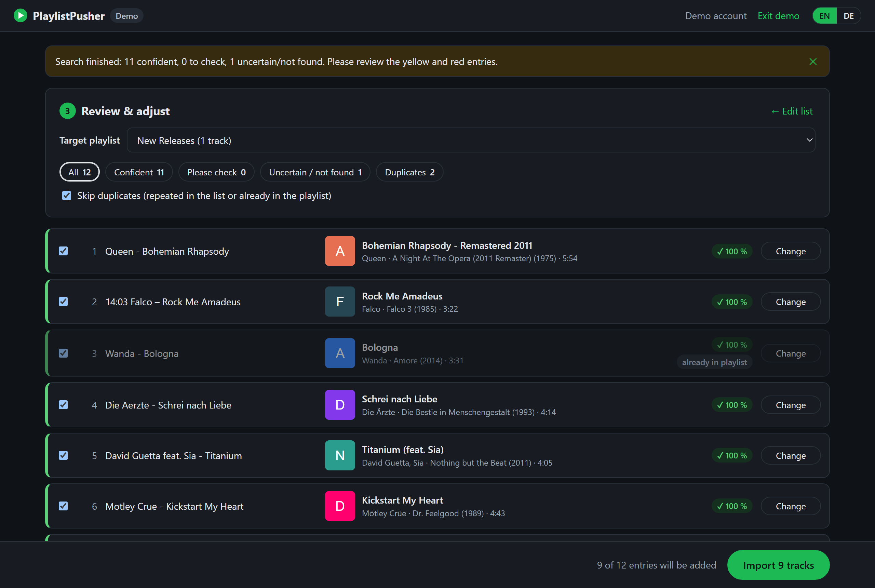Click "Bohemian Rhapsody - Remastered 2011" title
875x588 pixels.
[447, 245]
